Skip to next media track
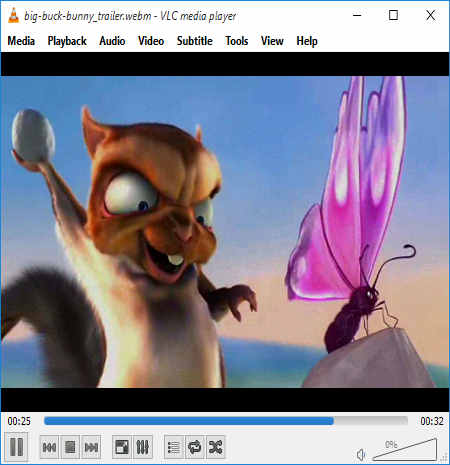 pos(91,447)
